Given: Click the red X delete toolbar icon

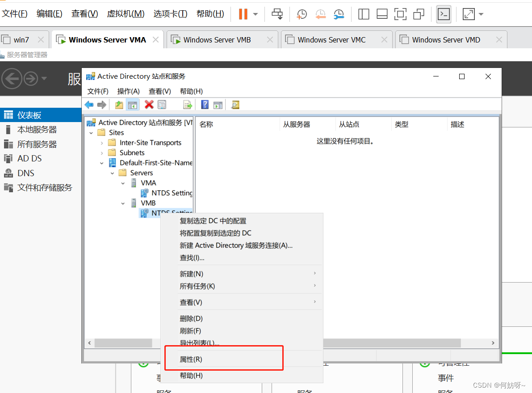Looking at the screenshot, I should 149,105.
